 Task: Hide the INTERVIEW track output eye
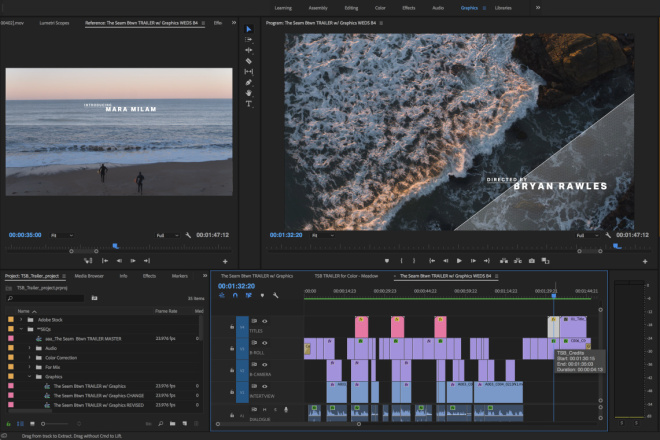point(265,386)
